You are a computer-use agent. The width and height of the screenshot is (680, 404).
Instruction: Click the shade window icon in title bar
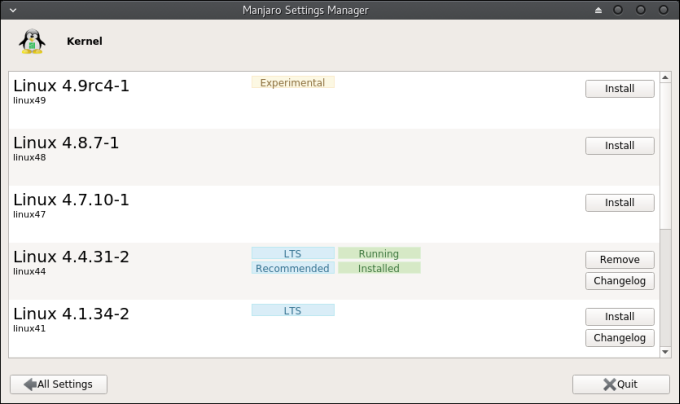[598, 10]
